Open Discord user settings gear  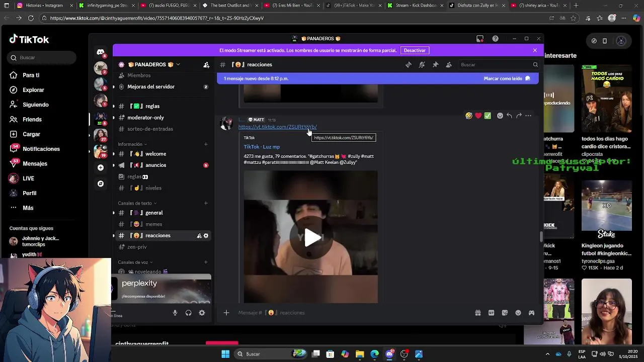coord(202,313)
